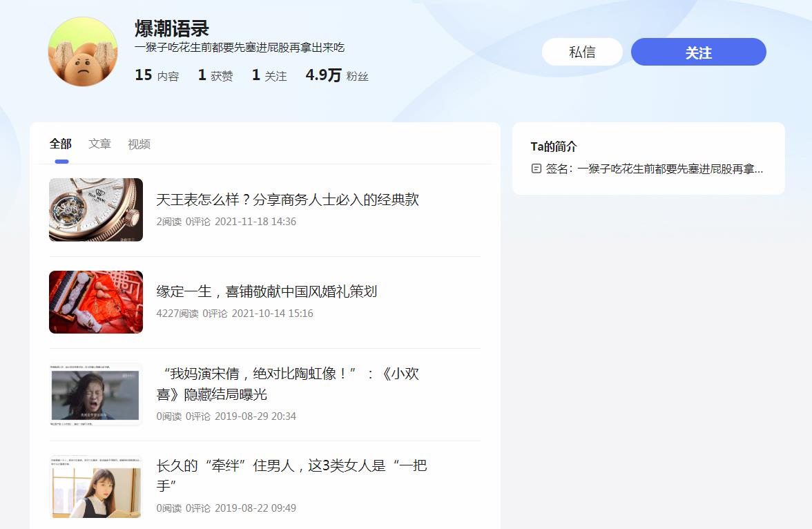Click the 0阅读 0评论 2019-08-29 20:34 line

click(226, 416)
